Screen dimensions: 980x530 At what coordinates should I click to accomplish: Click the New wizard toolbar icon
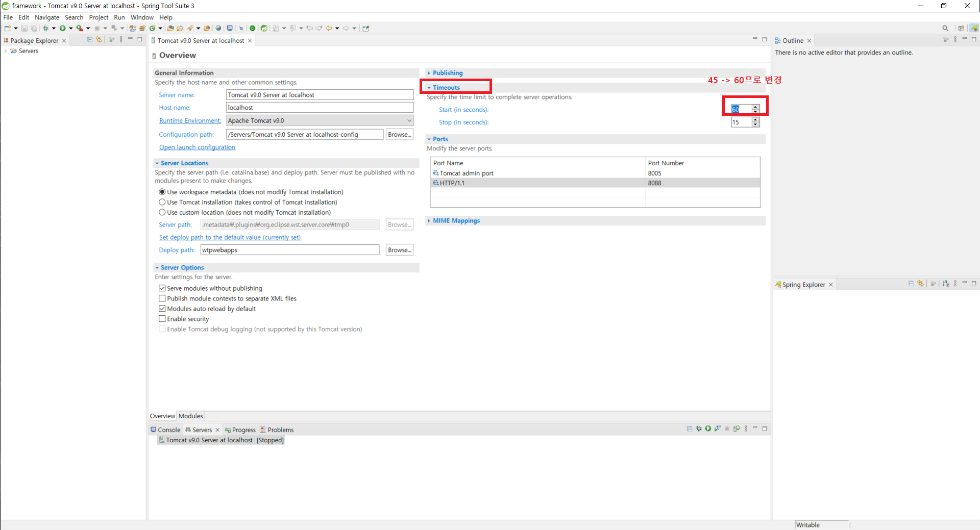[8, 28]
